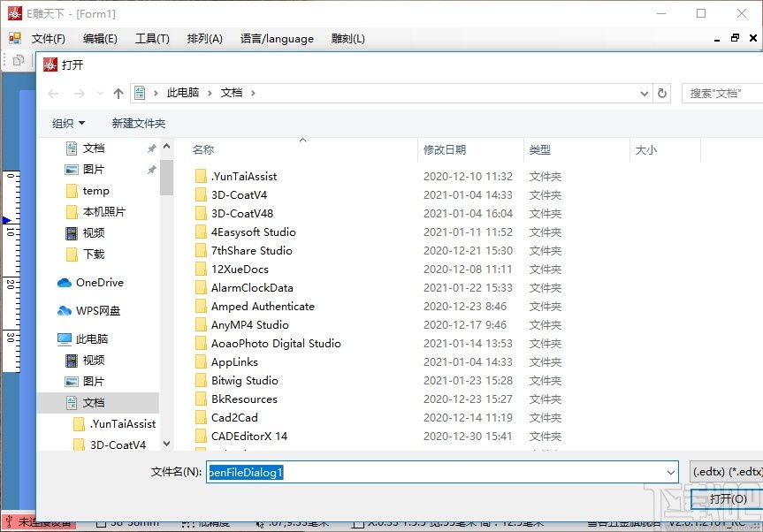Sort by 大小 column header
The image size is (763, 532).
tap(646, 149)
